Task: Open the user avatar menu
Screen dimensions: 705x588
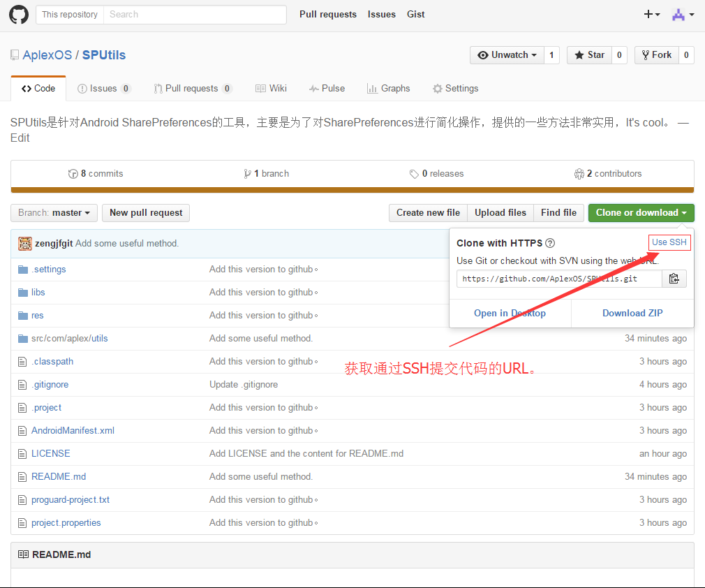Action: click(x=683, y=15)
